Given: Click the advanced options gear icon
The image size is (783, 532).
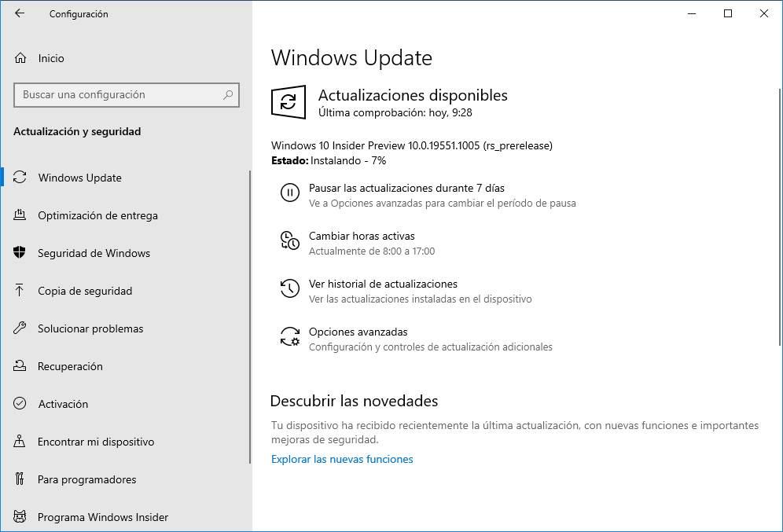Looking at the screenshot, I should 289,336.
